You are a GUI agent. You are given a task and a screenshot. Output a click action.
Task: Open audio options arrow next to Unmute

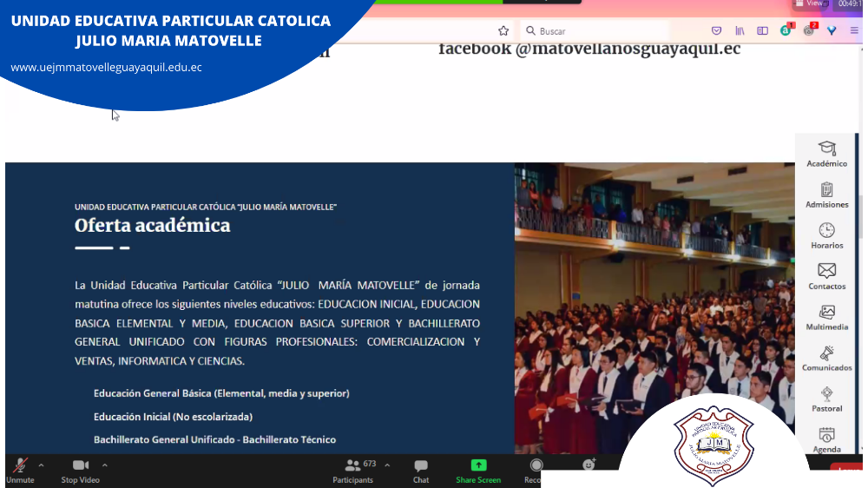click(x=41, y=465)
